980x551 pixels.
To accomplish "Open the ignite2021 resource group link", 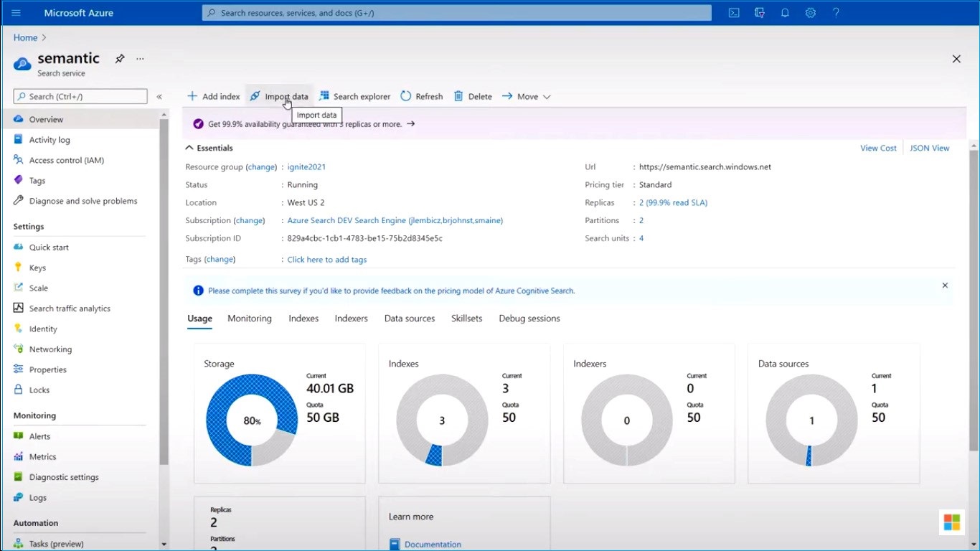I will (306, 166).
